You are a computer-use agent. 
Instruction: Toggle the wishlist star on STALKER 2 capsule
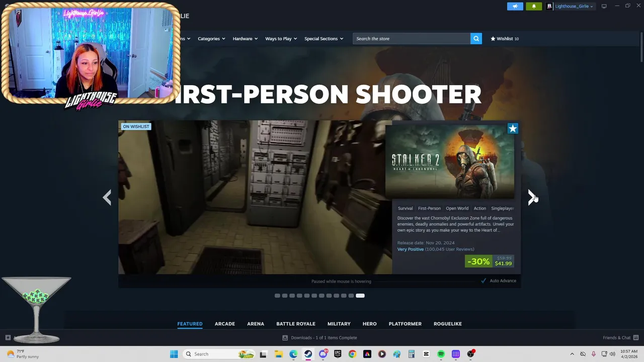(x=513, y=129)
